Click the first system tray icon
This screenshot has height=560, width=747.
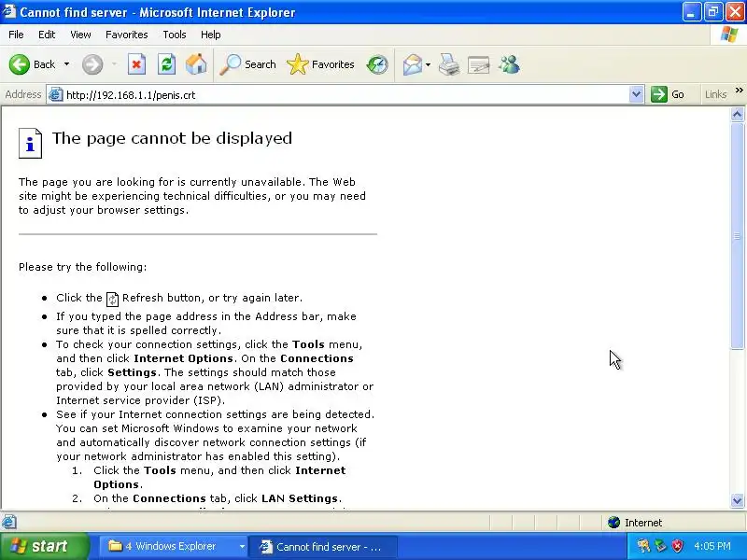coord(643,546)
